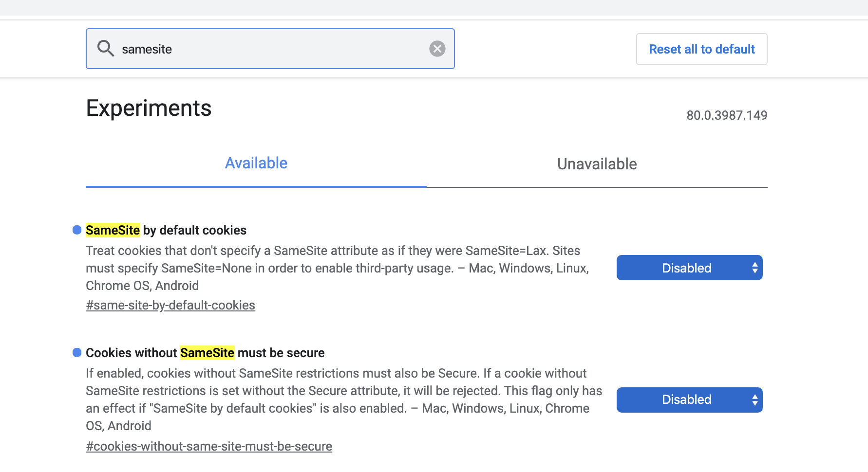Viewport: 868px width, 472px height.
Task: Clear the search with the X icon
Action: pos(437,49)
